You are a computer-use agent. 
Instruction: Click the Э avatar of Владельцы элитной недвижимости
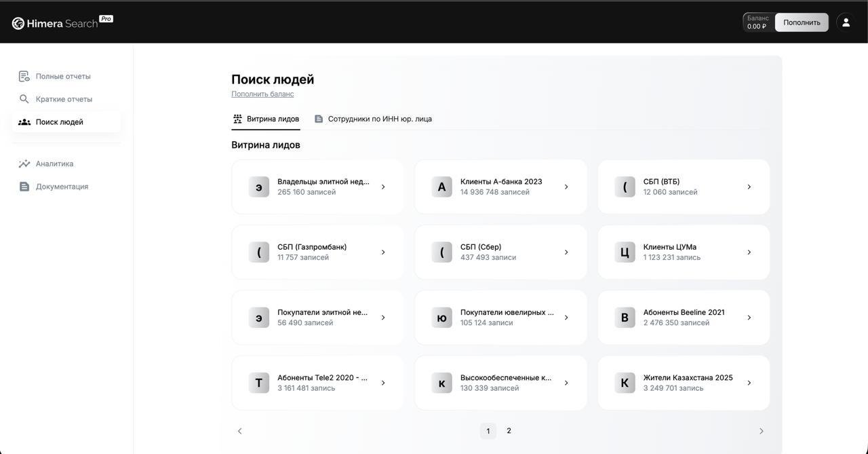click(x=259, y=187)
